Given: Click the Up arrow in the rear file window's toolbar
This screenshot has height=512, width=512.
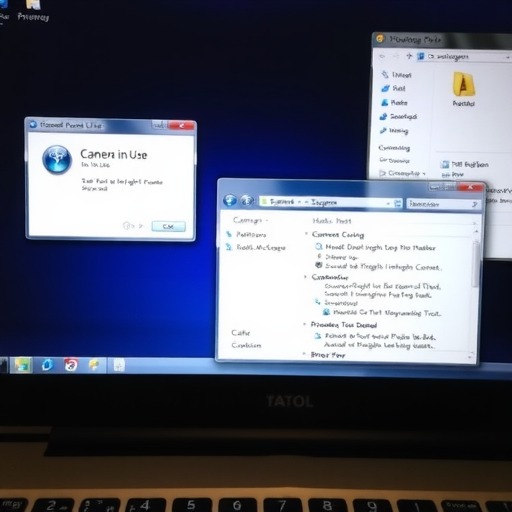Looking at the screenshot, I should 409,56.
